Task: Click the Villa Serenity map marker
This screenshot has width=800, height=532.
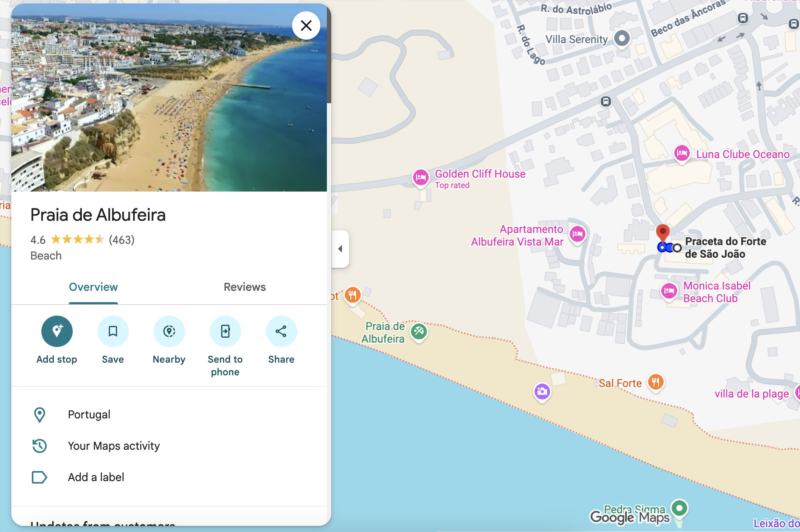Action: point(622,38)
